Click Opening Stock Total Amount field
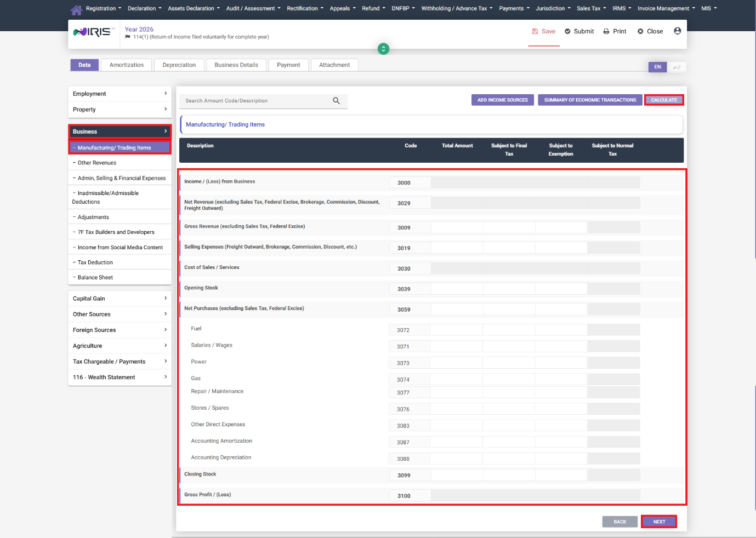756x538 pixels. (457, 289)
